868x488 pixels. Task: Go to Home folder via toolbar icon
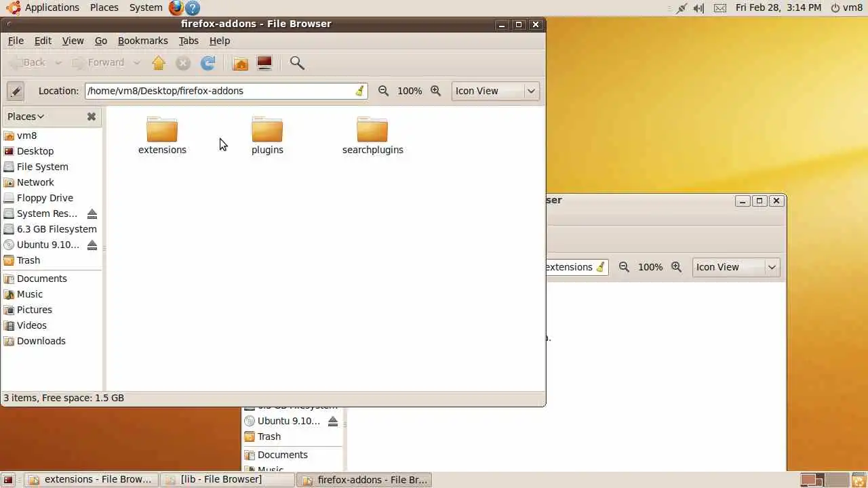(240, 63)
